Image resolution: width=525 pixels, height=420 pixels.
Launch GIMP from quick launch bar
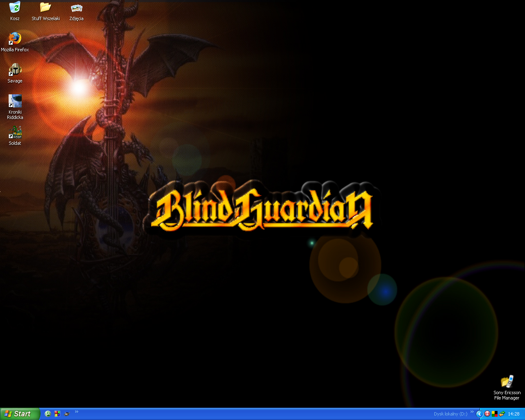[67, 414]
